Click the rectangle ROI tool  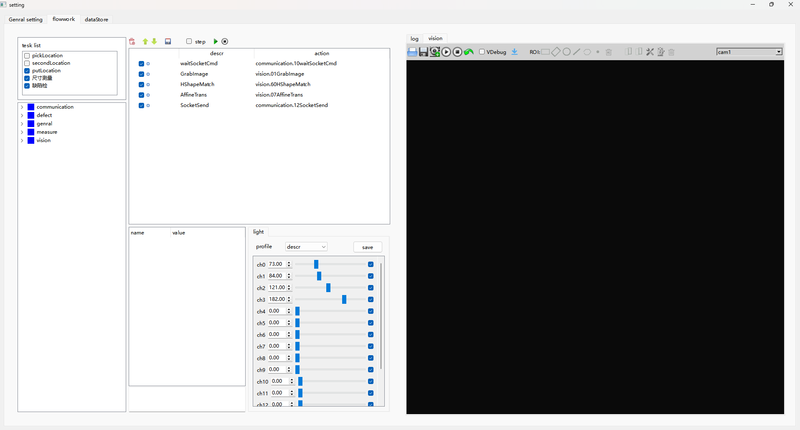pos(545,52)
